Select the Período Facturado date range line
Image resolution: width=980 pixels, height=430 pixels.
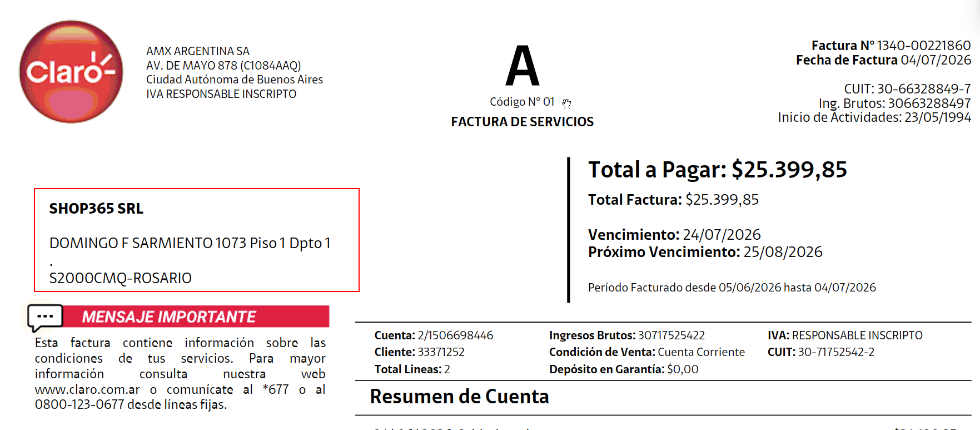pos(732,288)
